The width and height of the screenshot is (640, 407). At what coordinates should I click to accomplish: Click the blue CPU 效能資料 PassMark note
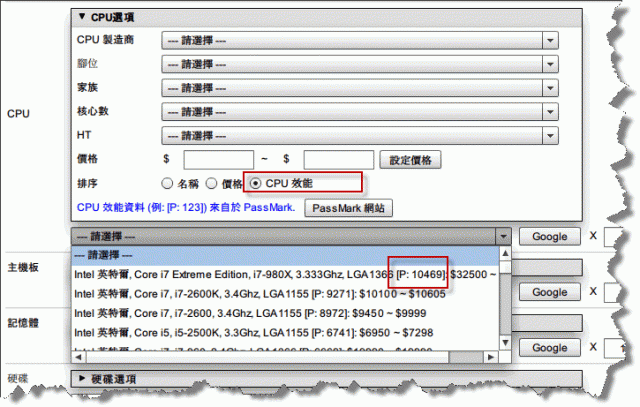pos(186,207)
